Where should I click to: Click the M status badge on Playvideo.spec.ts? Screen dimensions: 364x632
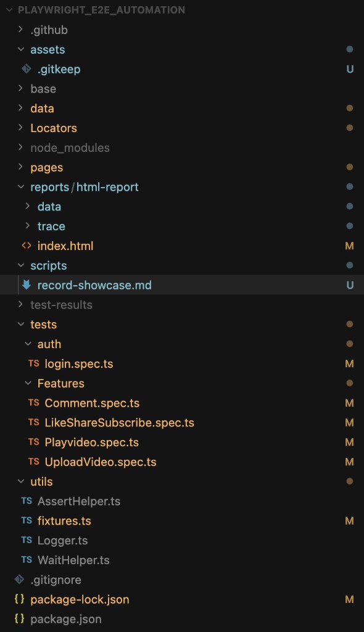coord(349,442)
